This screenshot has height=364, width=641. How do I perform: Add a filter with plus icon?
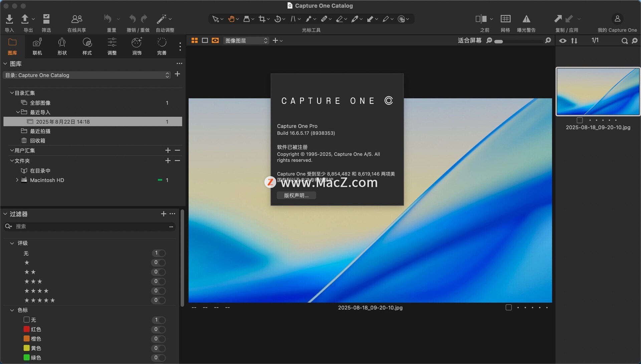click(164, 214)
